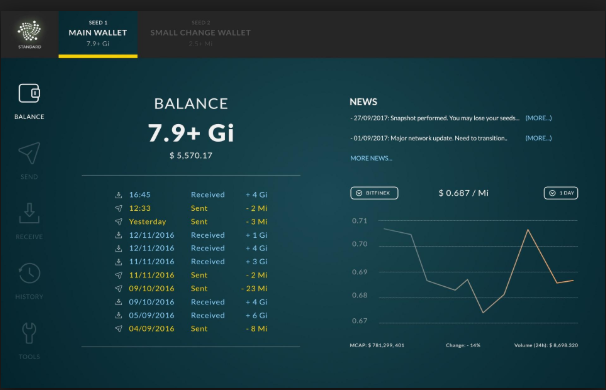Click the - 8 Mi amount
The image size is (606, 390).
point(257,329)
